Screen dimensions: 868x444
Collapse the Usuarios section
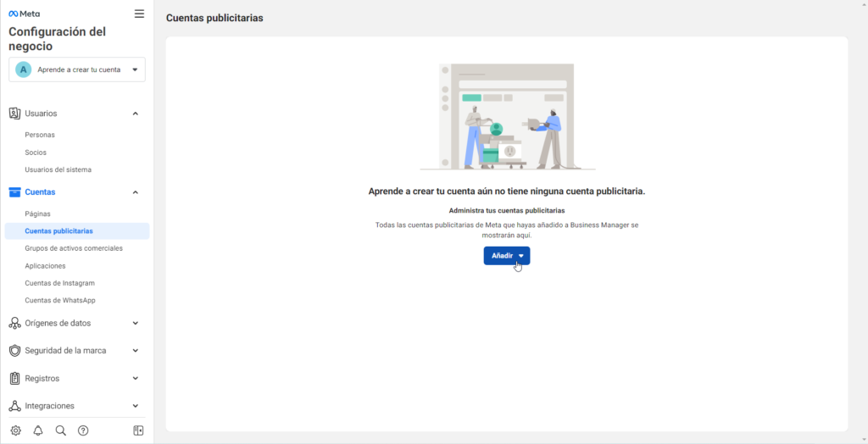136,114
